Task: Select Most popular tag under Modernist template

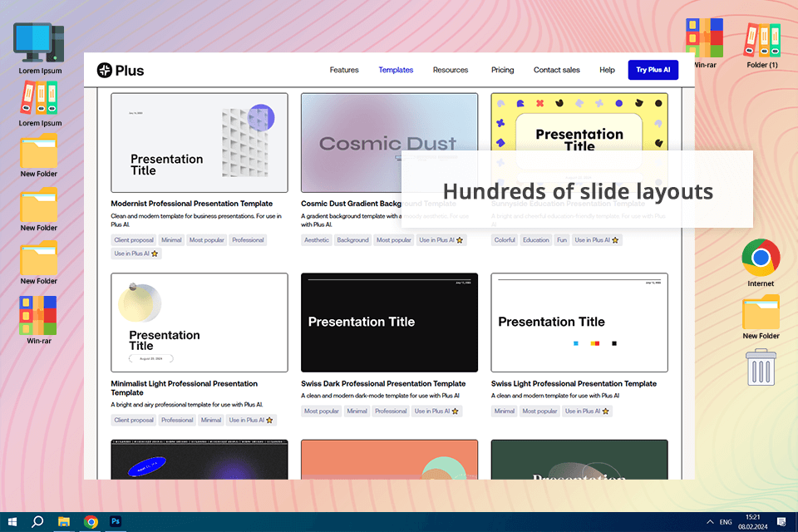Action: 207,239
